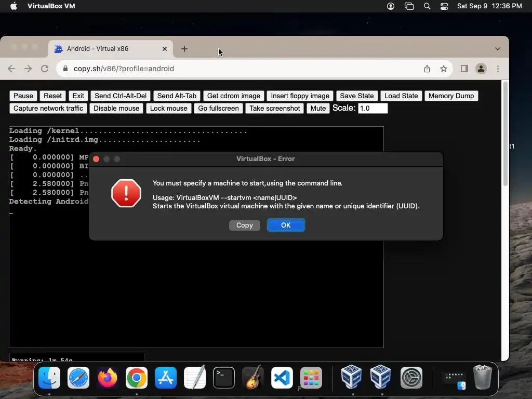The image size is (532, 399).
Task: Reload the copy.sh page
Action: tap(45, 69)
